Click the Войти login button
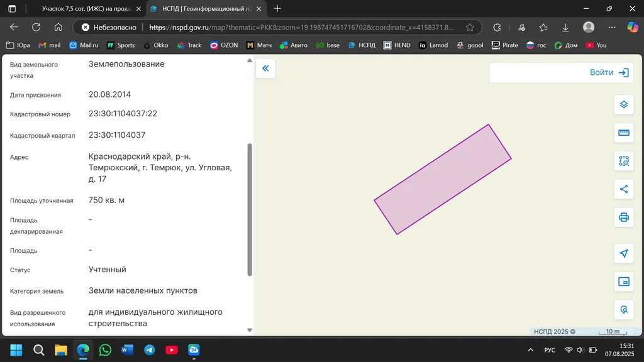 coord(609,72)
